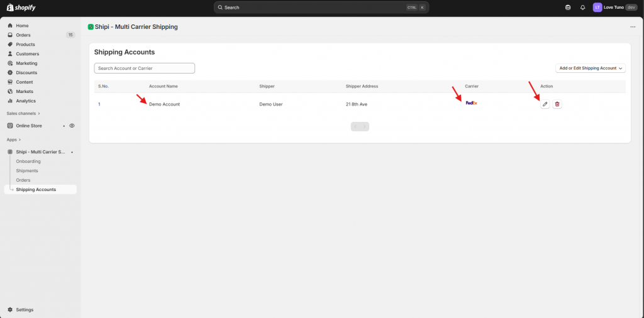Expand the Sales channels section
The height and width of the screenshot is (318, 644).
point(23,114)
